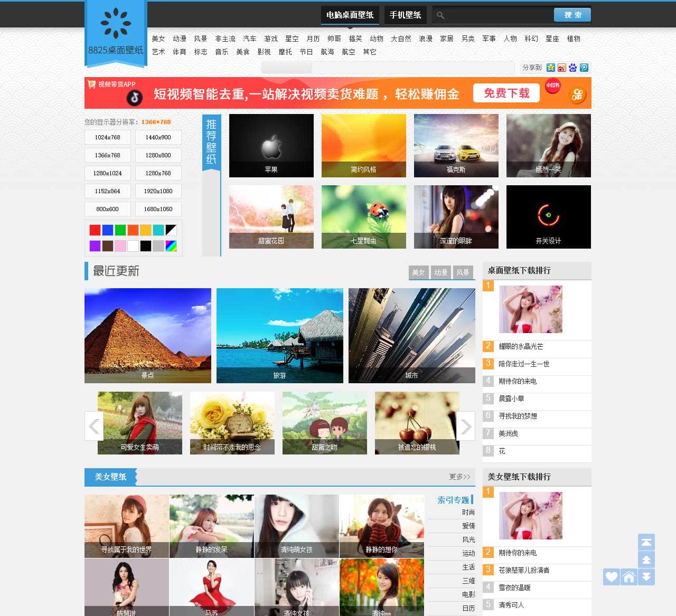The image size is (676, 616).
Task: Open ranking item 美洲虎
Action: 508,433
